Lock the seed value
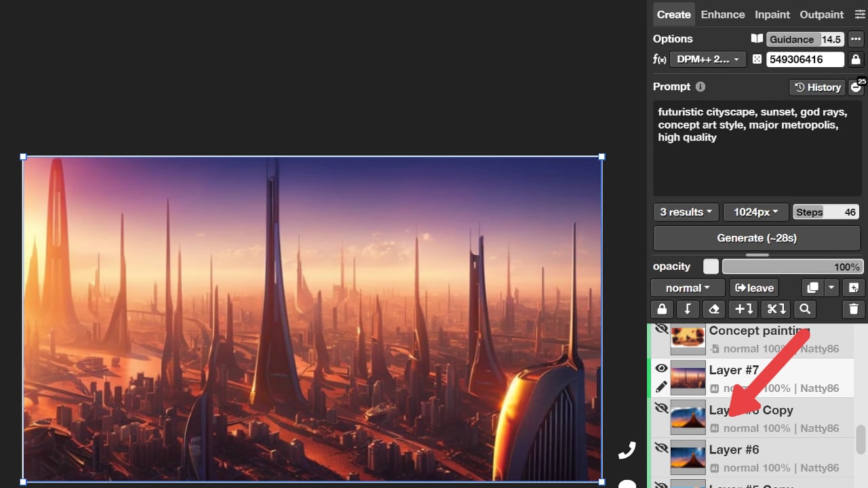The height and width of the screenshot is (488, 868). pyautogui.click(x=856, y=59)
